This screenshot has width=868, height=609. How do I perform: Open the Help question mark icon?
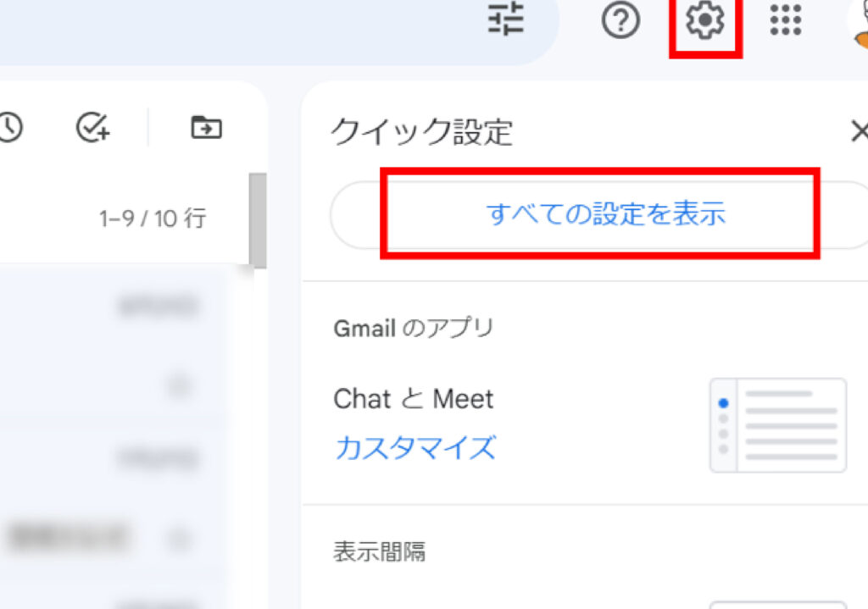tap(620, 20)
